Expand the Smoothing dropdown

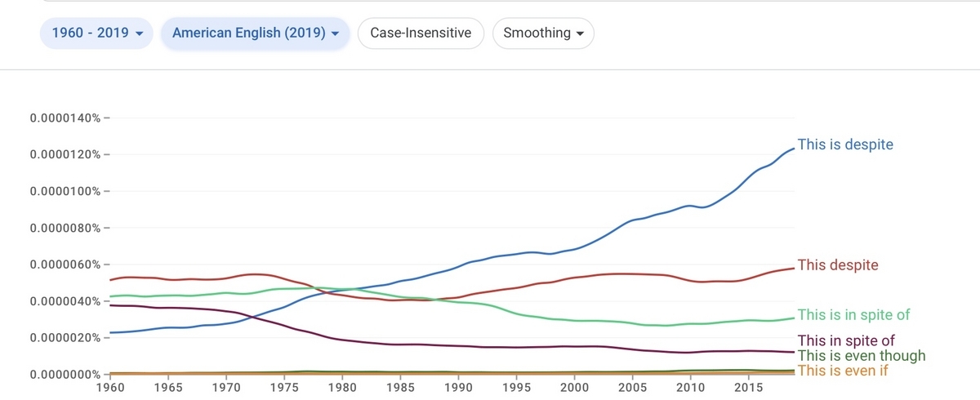[543, 33]
